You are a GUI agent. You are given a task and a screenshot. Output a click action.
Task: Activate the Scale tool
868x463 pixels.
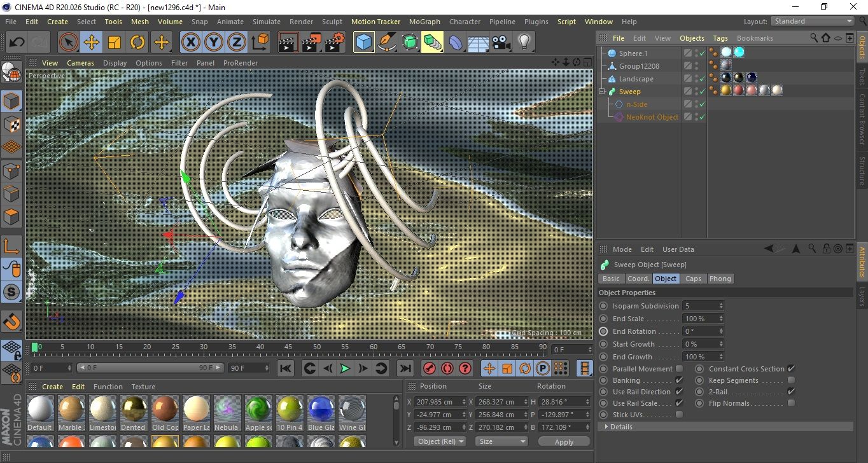point(115,43)
